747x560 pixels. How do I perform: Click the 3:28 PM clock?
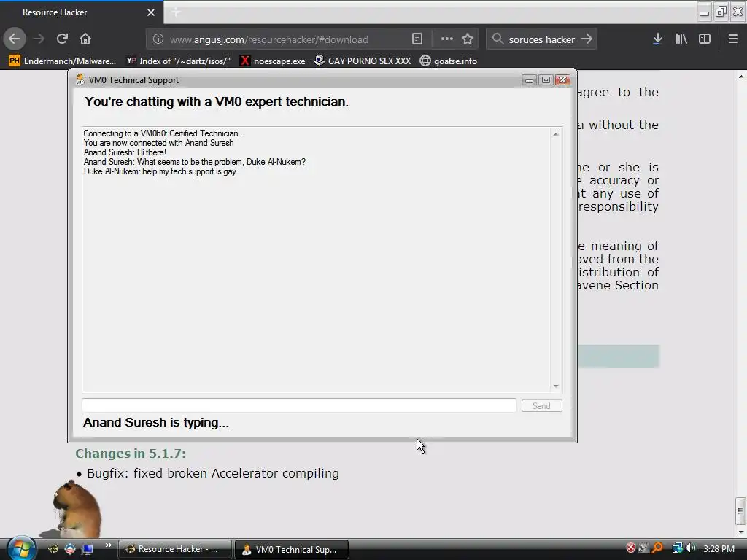(x=719, y=549)
